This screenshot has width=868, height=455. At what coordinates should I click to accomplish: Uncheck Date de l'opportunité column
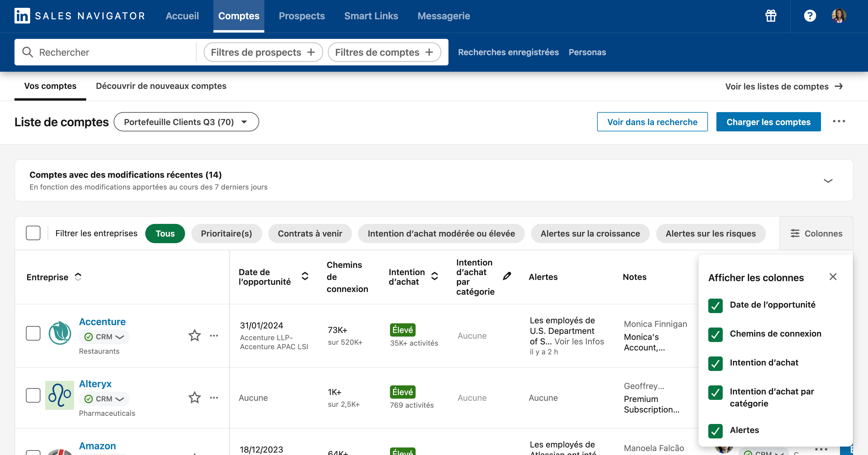715,306
